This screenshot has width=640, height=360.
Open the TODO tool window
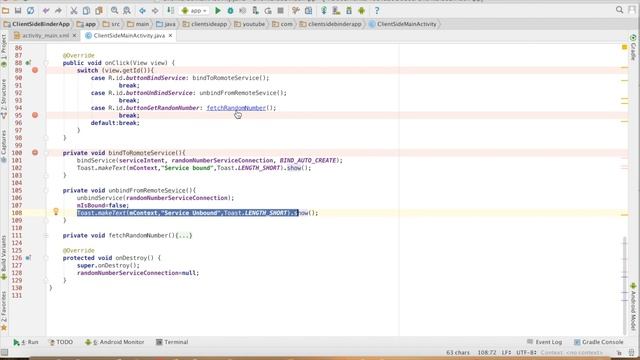pyautogui.click(x=61, y=342)
